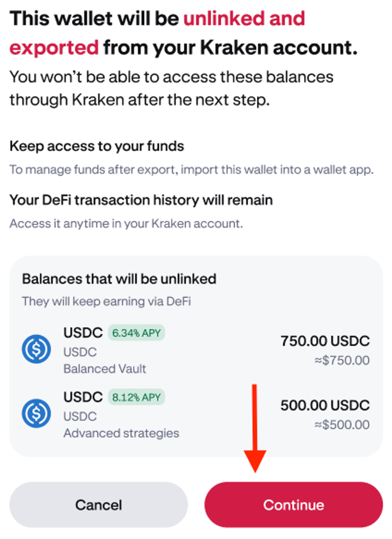This screenshot has height=539, width=392.
Task: Click the 500.00 USDC balance amount
Action: (325, 405)
